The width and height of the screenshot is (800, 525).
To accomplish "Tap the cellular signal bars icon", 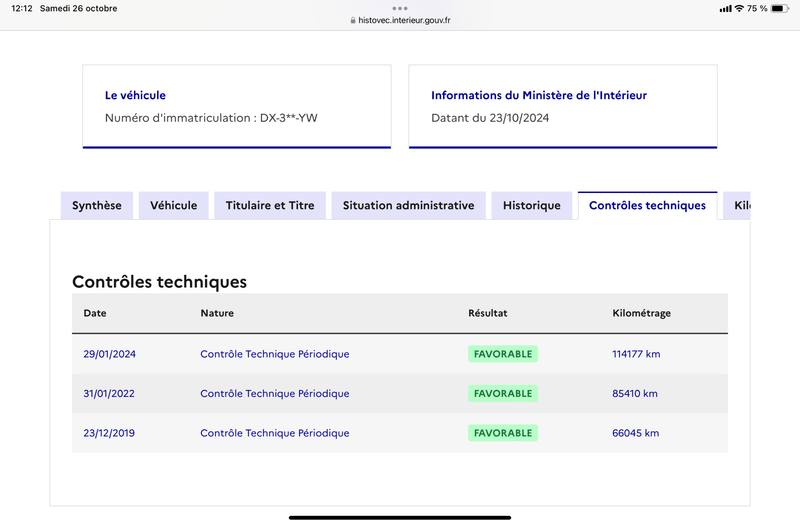I will (725, 8).
